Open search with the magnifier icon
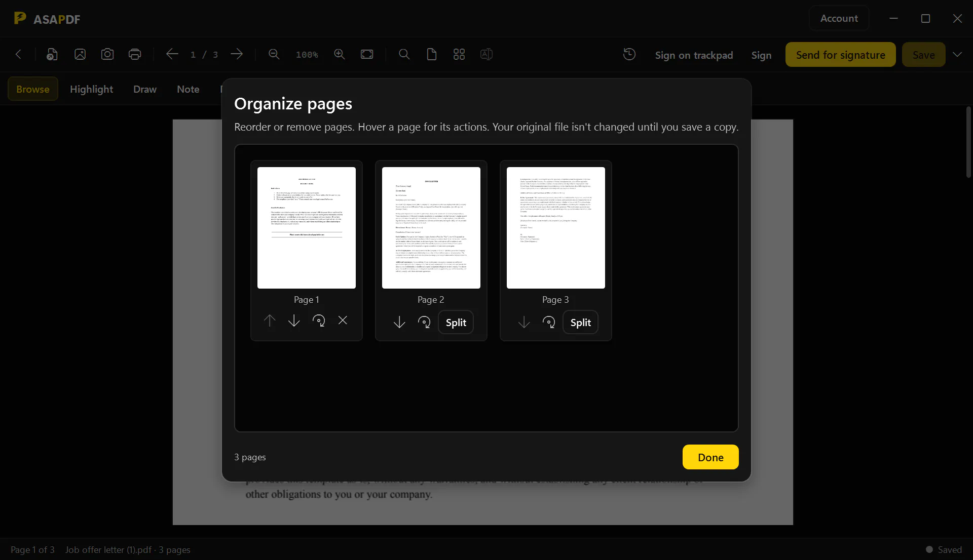Screen dimensions: 973x560 pyautogui.click(x=404, y=54)
